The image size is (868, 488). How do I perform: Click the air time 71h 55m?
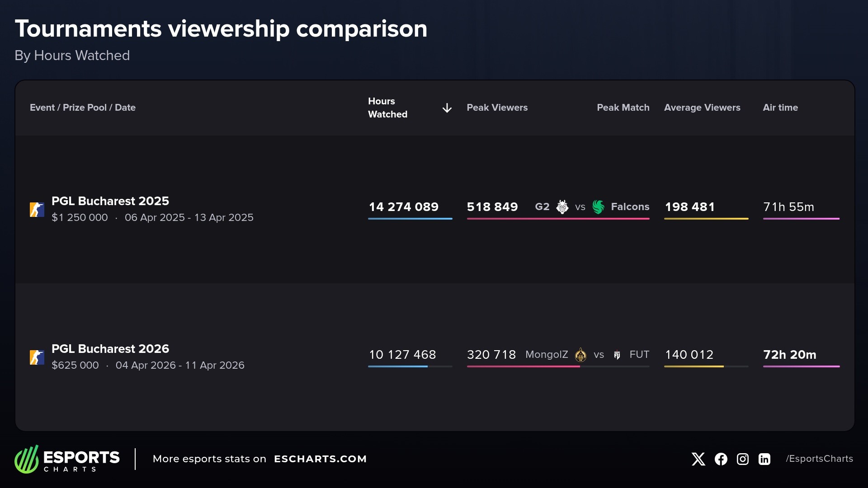788,207
